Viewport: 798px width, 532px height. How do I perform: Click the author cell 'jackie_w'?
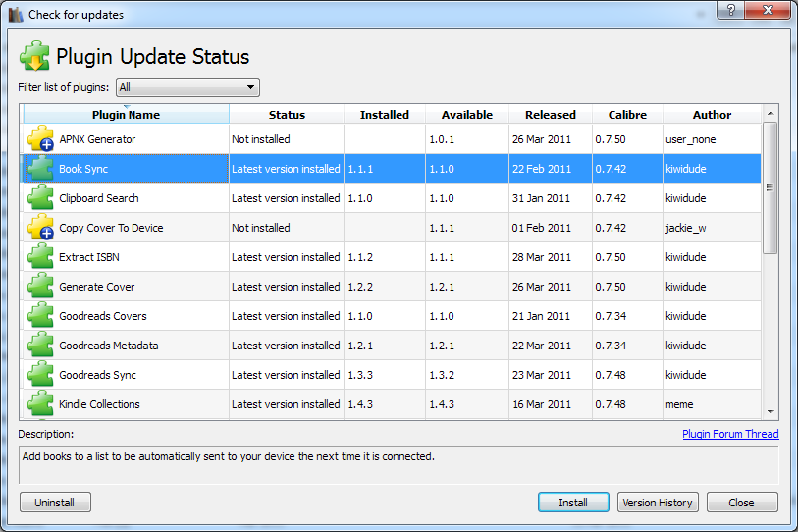(685, 228)
